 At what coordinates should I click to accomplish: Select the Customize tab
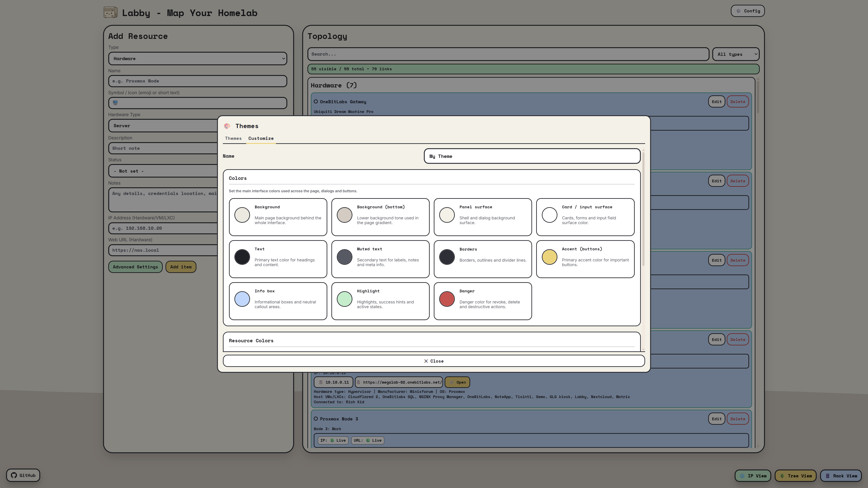pos(261,138)
